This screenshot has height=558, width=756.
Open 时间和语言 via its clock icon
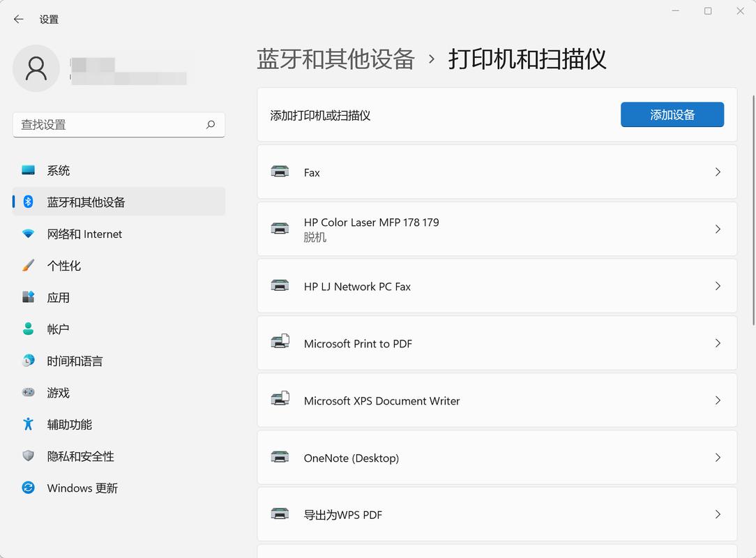click(28, 361)
